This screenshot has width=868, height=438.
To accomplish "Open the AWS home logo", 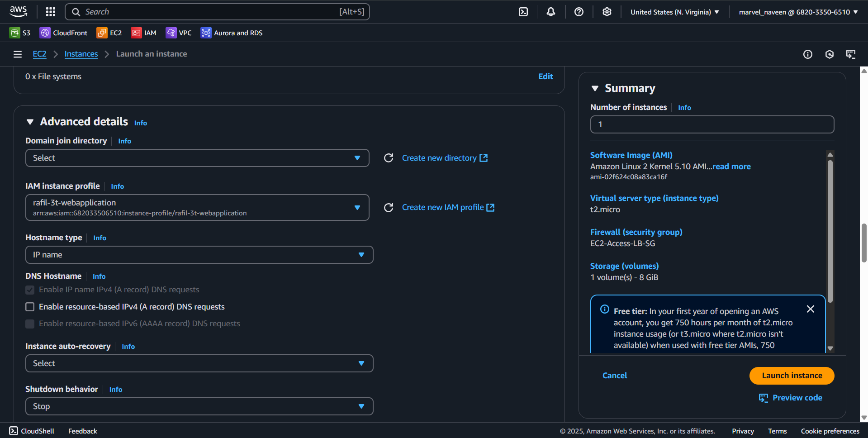I will click(19, 12).
